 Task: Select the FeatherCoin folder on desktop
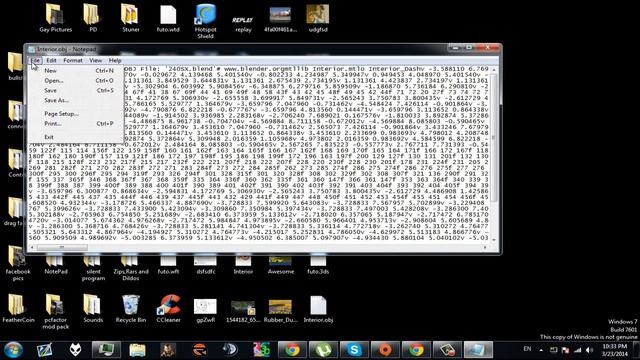pos(18,309)
